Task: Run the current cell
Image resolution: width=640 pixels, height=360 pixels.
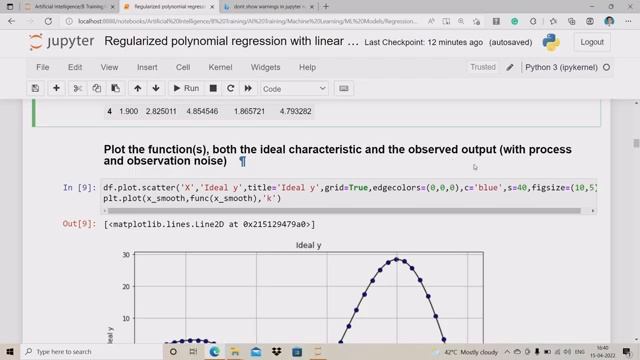Action: click(186, 89)
